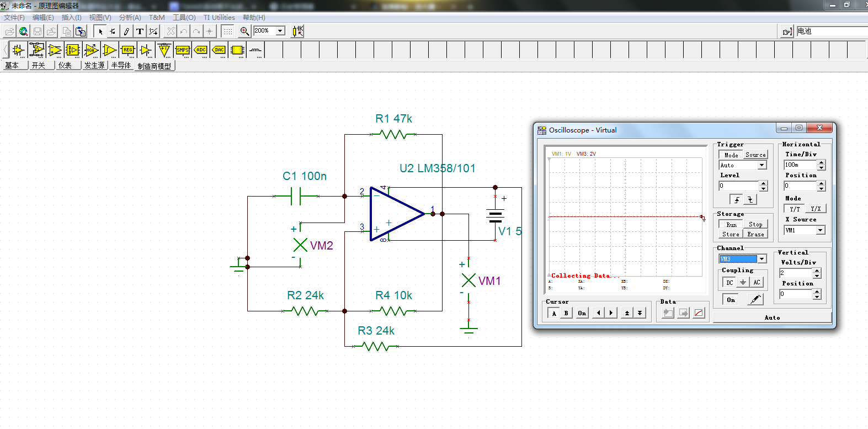Expand the Channel VM3 dropdown
This screenshot has width=868, height=429.
(x=762, y=259)
